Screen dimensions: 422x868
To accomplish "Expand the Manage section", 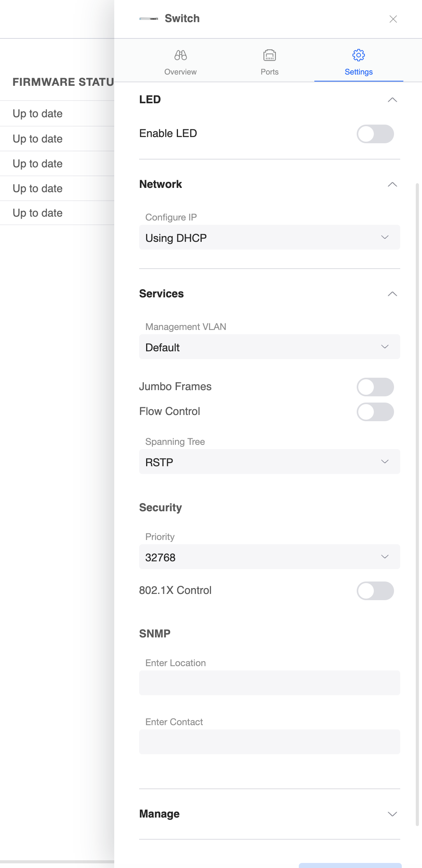I will [392, 814].
